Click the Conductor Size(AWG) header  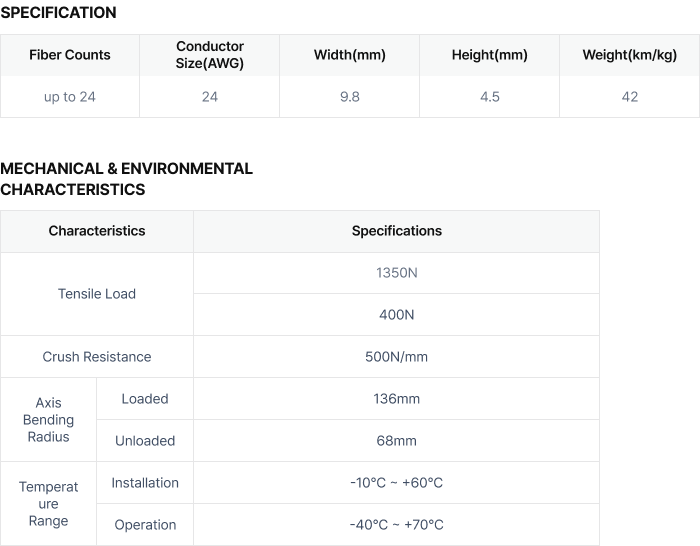click(x=210, y=55)
